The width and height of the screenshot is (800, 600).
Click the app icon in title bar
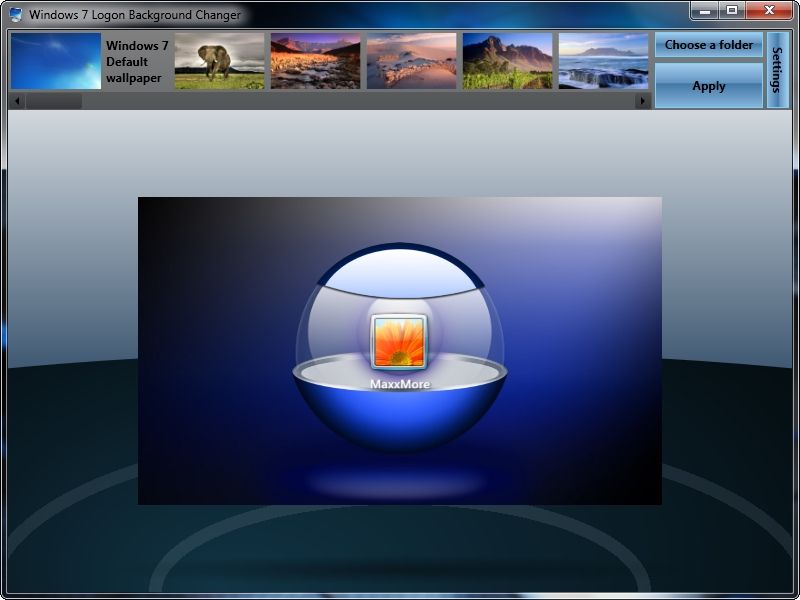(x=16, y=14)
